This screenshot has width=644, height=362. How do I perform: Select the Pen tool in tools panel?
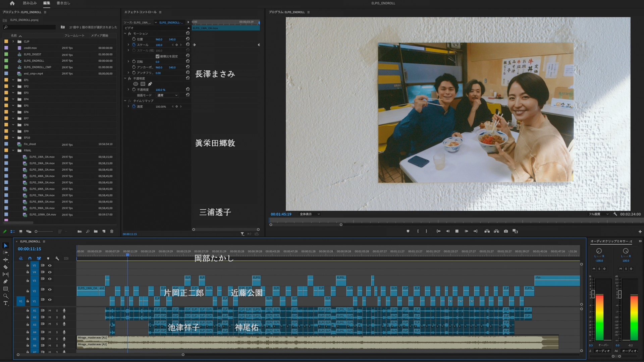[5, 282]
